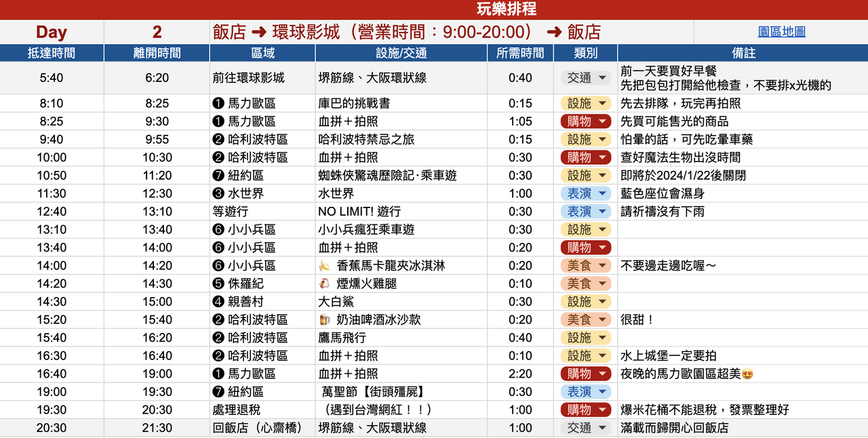Select the 哈利波特禁忌之旅 cell
868x438 pixels.
click(x=401, y=139)
